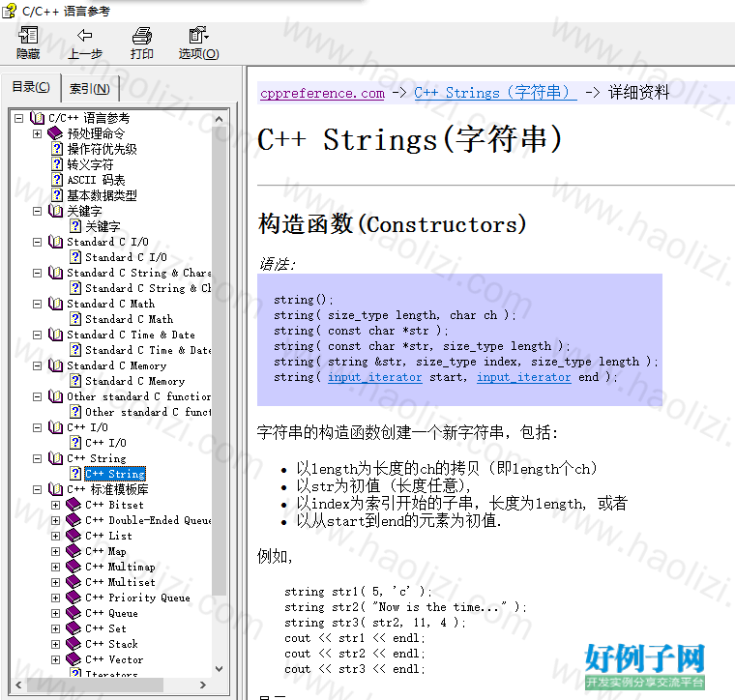Click the C++ Double-Ended Queue book icon
Viewport: 735px width, 700px height.
click(x=73, y=520)
